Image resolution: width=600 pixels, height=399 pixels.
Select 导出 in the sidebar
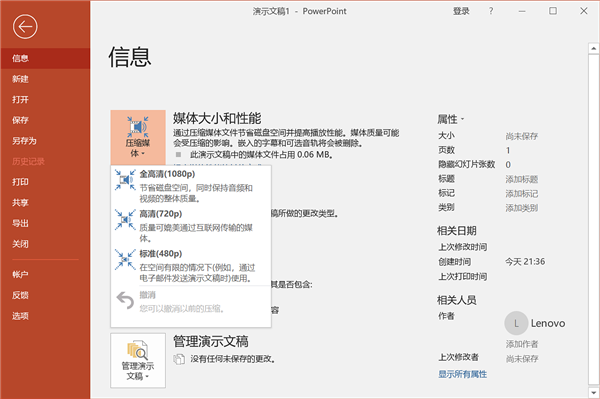click(45, 223)
